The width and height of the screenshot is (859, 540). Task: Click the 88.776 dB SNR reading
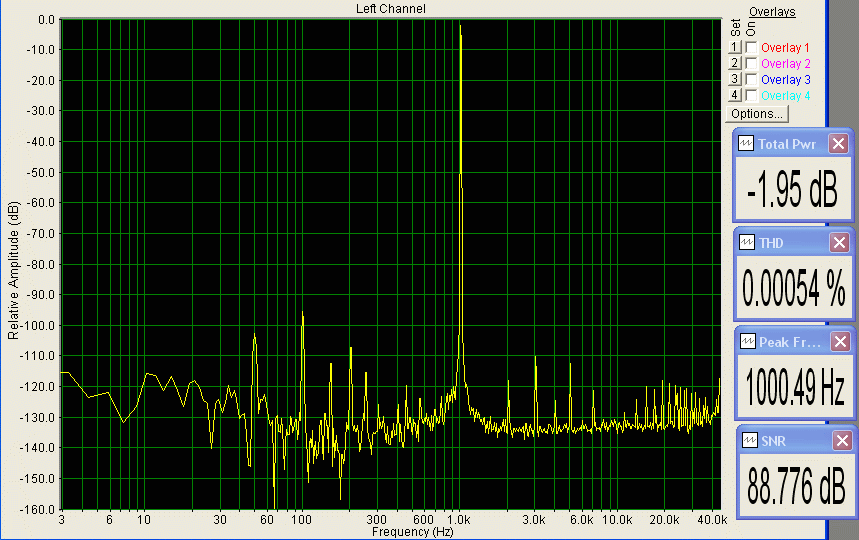tap(796, 486)
